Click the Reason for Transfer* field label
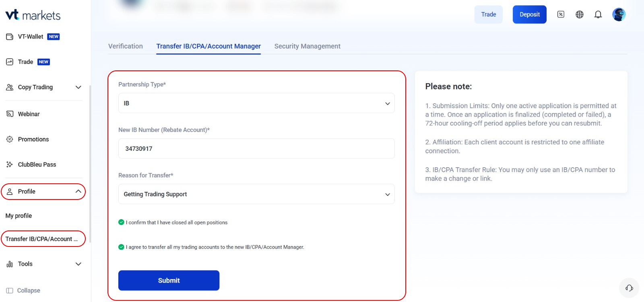This screenshot has width=644, height=302. (x=146, y=175)
